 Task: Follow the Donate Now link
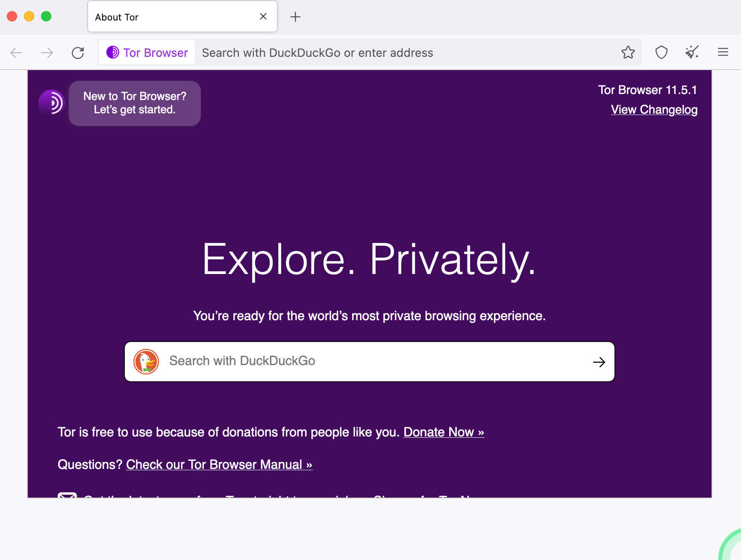444,432
